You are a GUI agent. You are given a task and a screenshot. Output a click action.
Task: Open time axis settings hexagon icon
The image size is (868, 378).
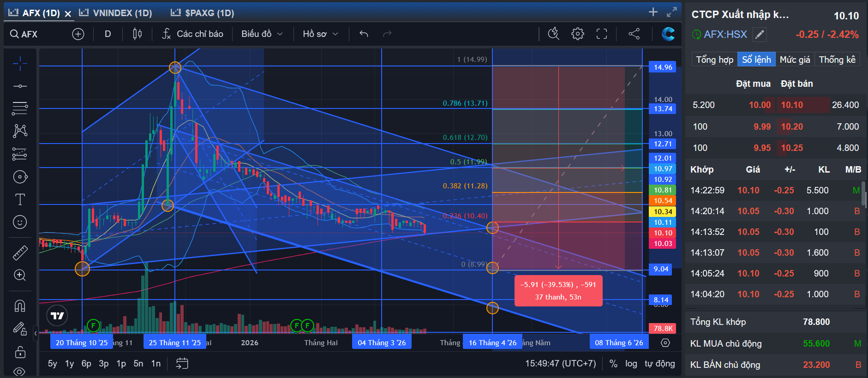click(x=665, y=342)
